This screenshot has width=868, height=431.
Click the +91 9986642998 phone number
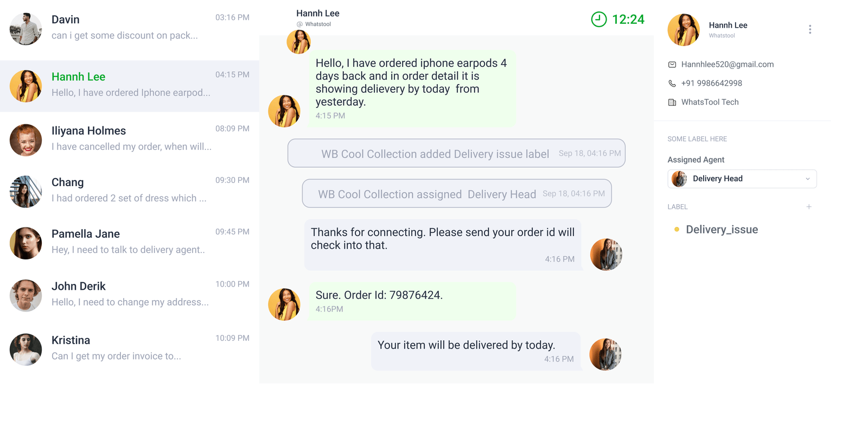tap(712, 84)
